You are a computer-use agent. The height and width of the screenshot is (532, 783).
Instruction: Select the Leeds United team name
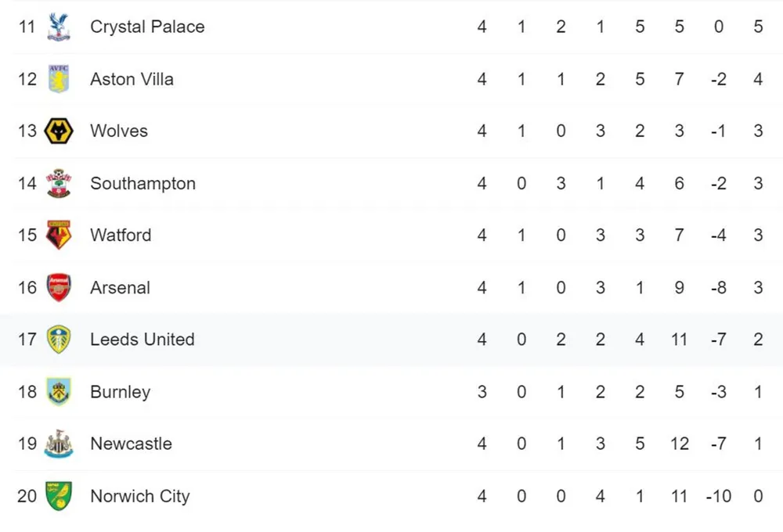point(143,340)
